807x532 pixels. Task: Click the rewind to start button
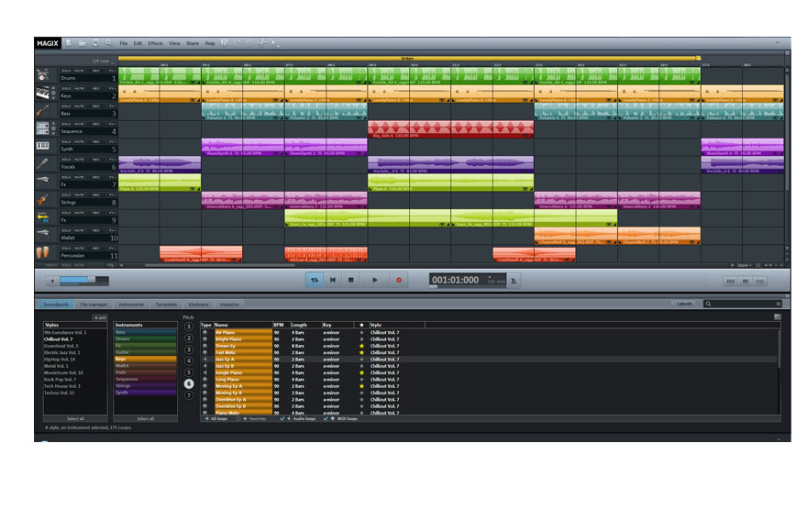click(333, 280)
